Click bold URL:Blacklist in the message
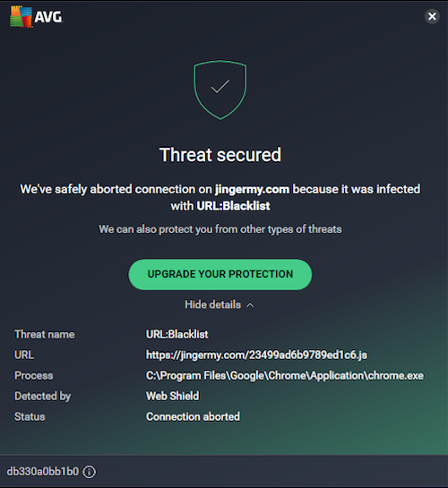 coord(233,206)
